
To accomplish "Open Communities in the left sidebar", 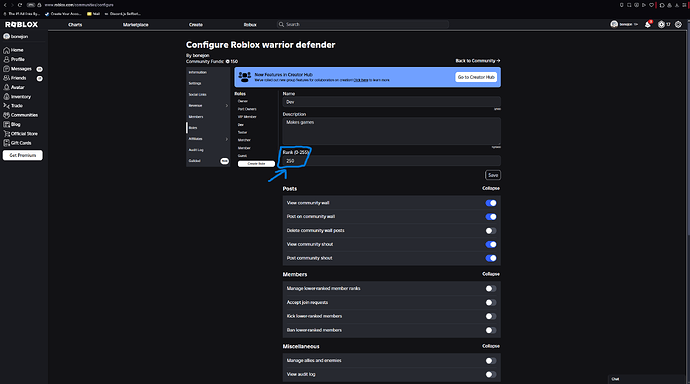I will (21, 115).
